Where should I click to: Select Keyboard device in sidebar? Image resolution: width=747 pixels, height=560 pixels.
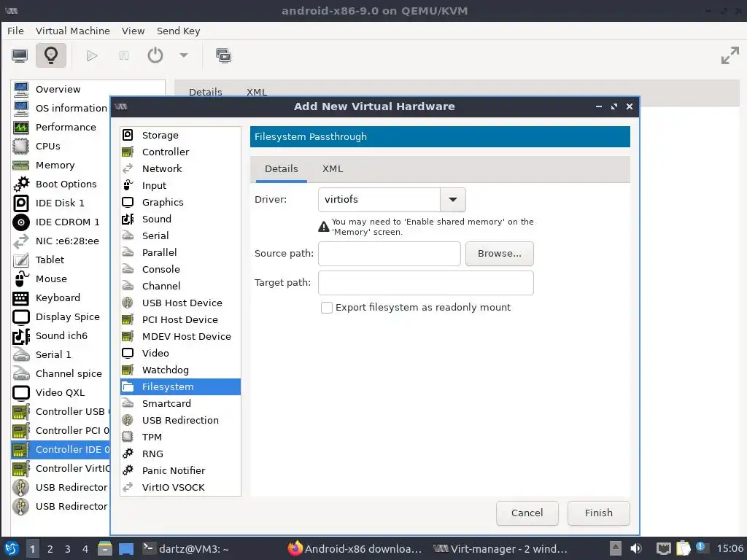tap(61, 297)
